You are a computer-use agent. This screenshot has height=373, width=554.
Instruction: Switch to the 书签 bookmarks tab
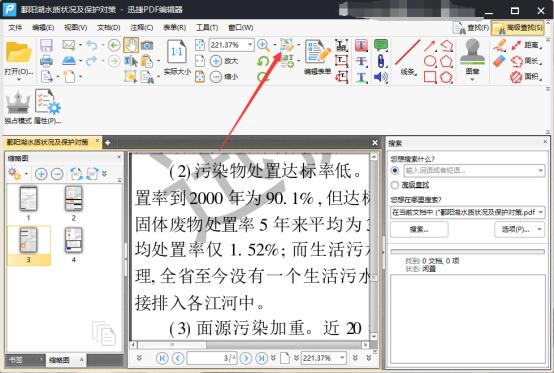click(x=24, y=360)
